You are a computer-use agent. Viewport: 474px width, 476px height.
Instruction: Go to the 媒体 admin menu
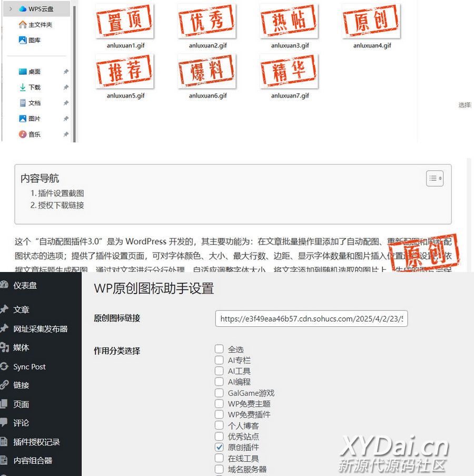(x=21, y=347)
